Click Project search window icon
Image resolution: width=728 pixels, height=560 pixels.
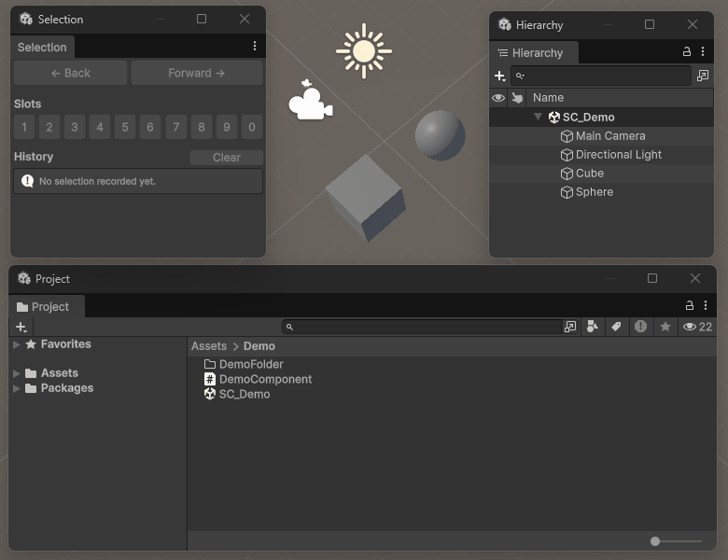pyautogui.click(x=570, y=327)
